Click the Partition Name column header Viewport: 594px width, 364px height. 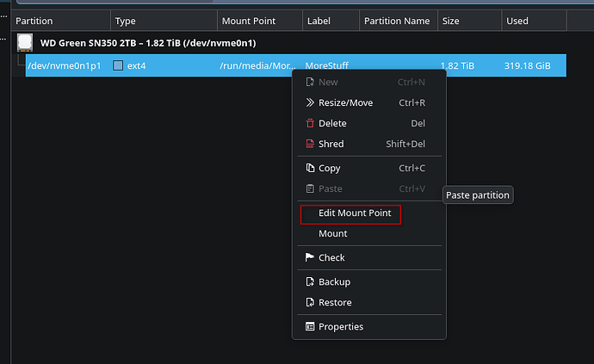(399, 21)
